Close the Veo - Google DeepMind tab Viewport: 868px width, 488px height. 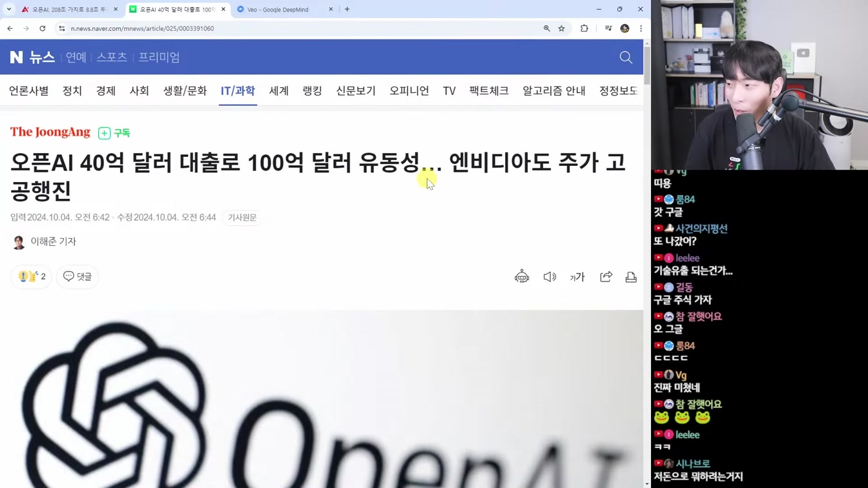coord(331,9)
